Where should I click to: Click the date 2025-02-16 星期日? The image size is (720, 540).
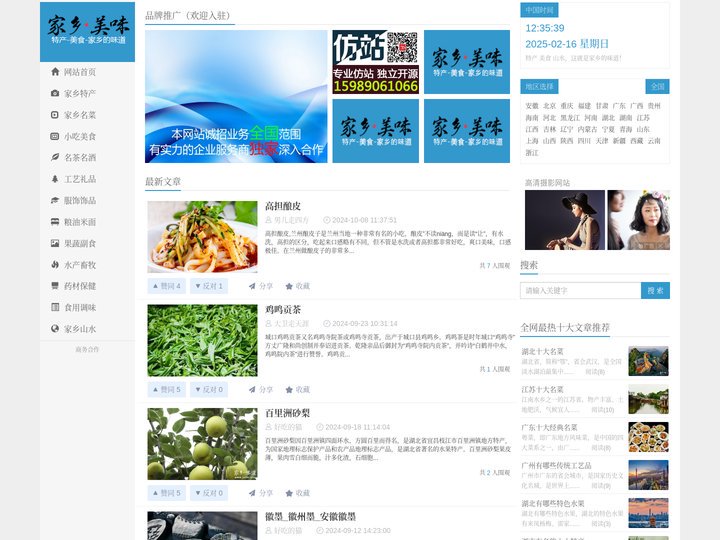[567, 44]
